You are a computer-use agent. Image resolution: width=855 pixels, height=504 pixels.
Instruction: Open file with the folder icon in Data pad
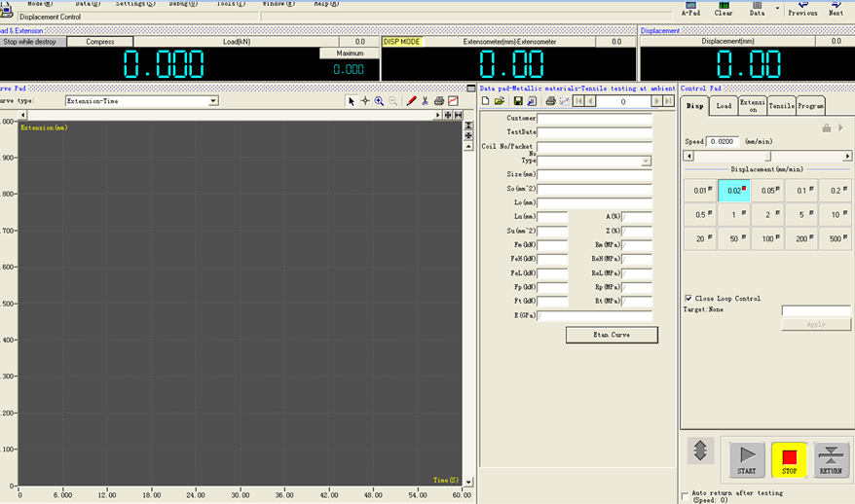[499, 101]
